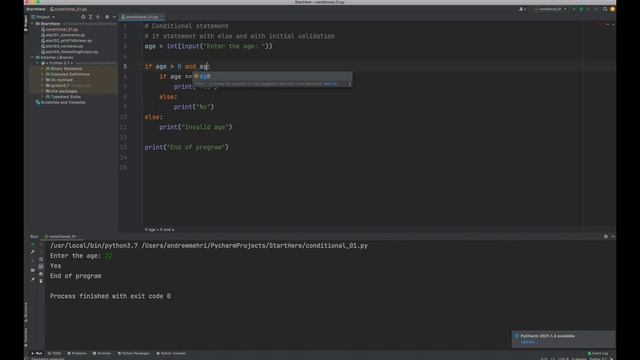
Task: Open the Problems tool window tab
Action: tap(77, 353)
